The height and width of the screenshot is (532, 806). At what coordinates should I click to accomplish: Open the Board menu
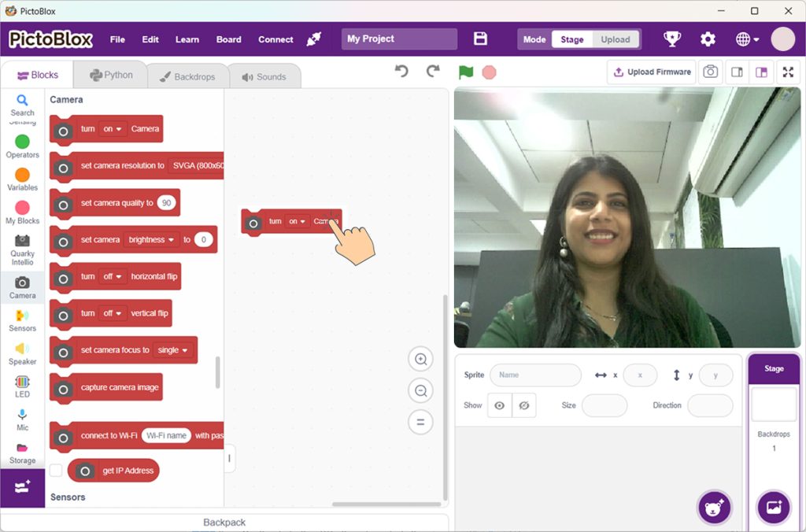click(x=228, y=39)
